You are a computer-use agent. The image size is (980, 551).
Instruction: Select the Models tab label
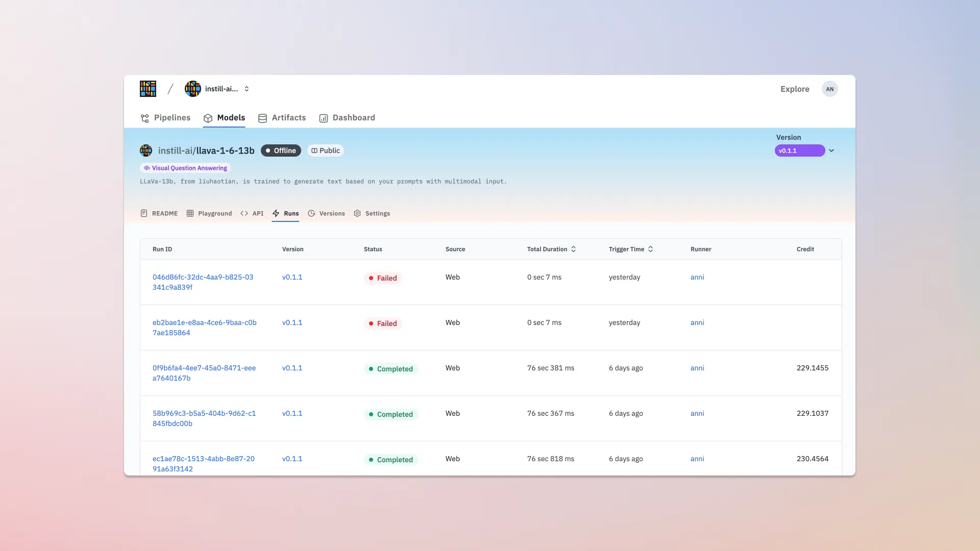[231, 117]
